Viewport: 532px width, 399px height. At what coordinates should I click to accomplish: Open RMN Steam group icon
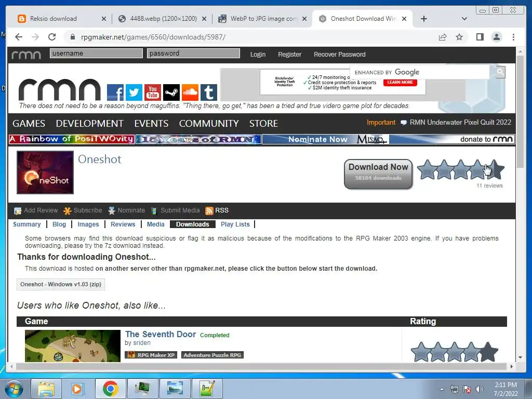[171, 92]
